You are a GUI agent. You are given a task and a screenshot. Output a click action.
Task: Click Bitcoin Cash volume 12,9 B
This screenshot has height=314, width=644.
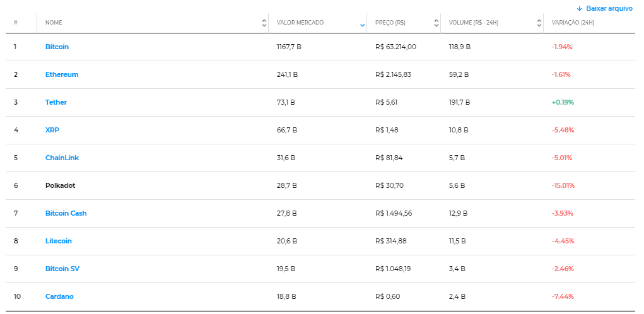[x=459, y=214]
